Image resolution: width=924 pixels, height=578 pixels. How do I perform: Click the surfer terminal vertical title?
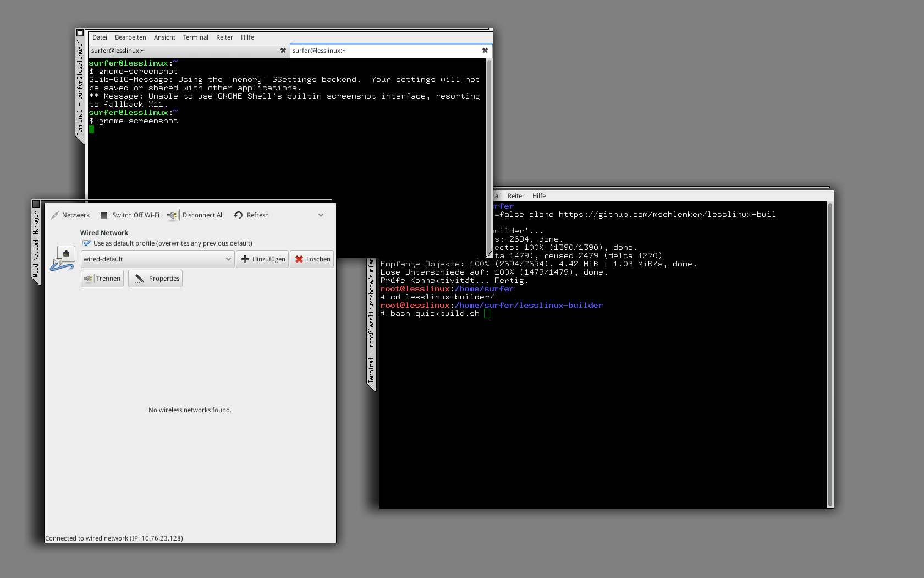(80, 88)
